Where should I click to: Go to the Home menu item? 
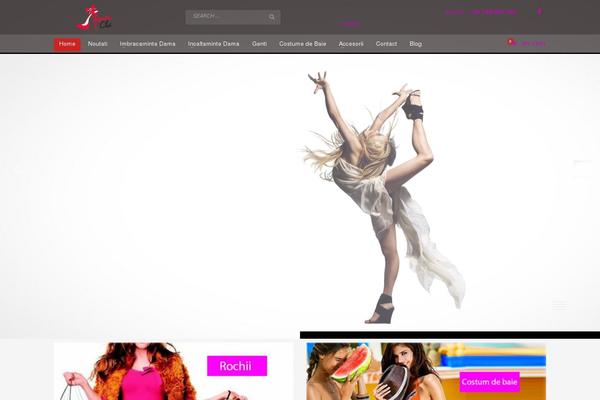(67, 44)
